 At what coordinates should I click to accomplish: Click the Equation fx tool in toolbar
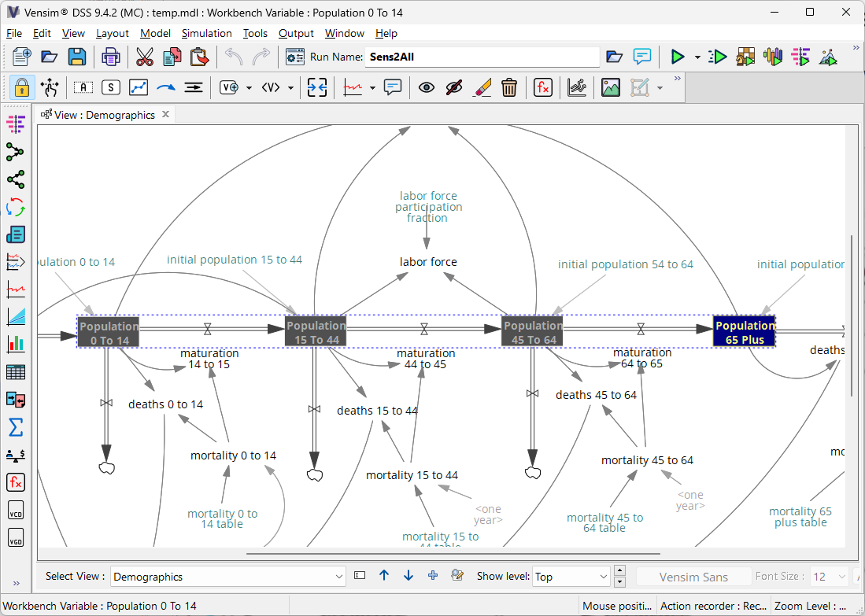tap(542, 87)
